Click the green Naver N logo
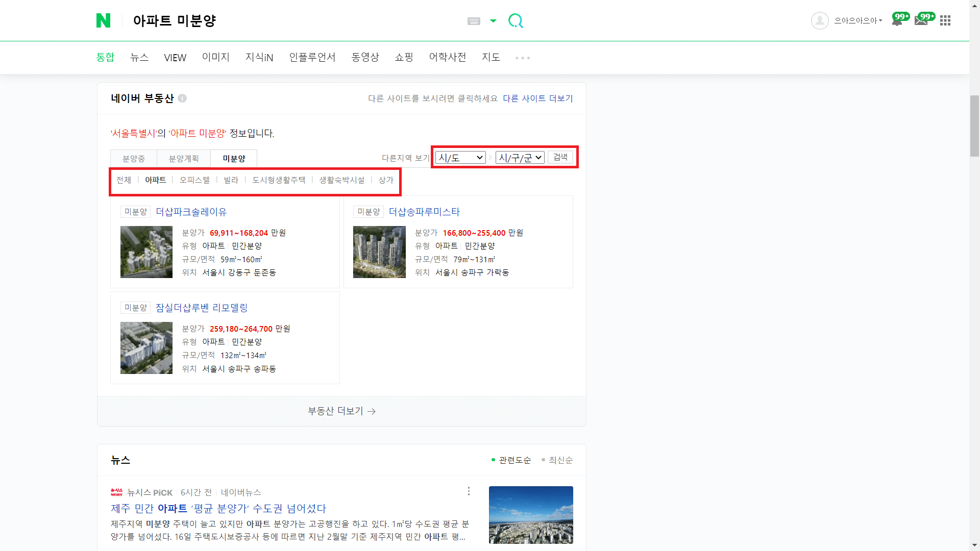The image size is (980, 551). tap(103, 20)
